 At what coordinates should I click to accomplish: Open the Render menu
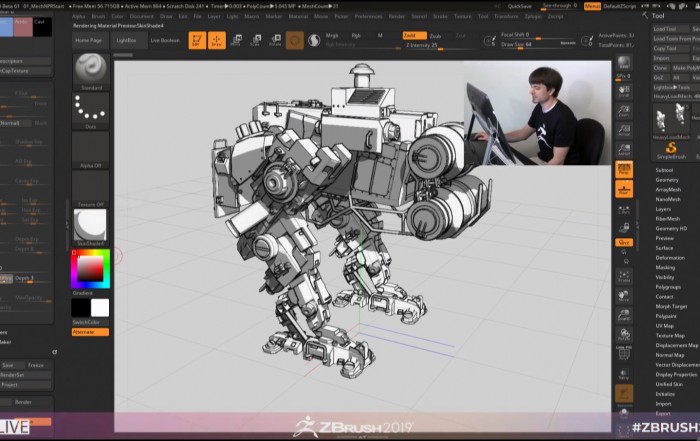(x=397, y=16)
